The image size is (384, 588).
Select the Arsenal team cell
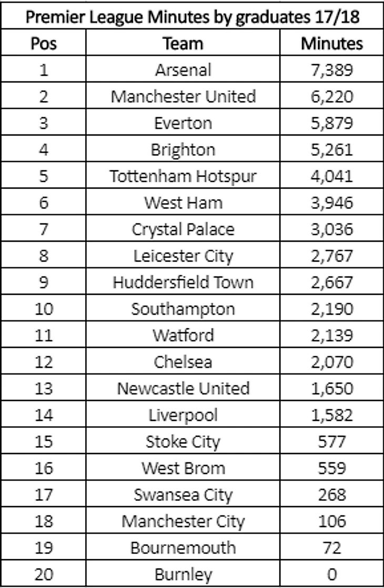pyautogui.click(x=183, y=70)
